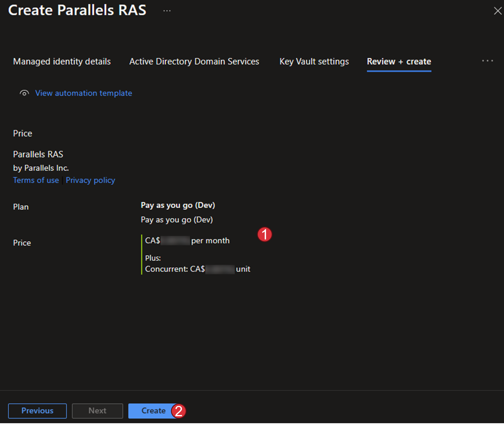Click the Create button

pos(150,411)
